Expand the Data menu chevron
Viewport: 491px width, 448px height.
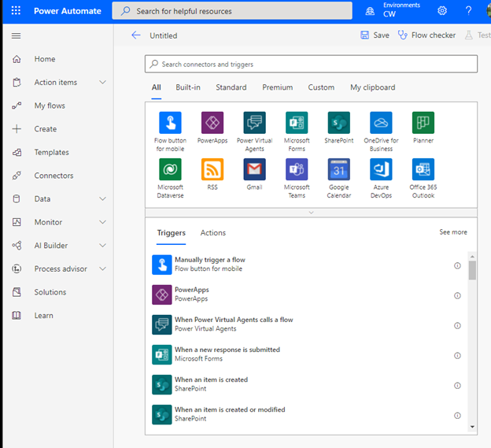[x=103, y=198]
